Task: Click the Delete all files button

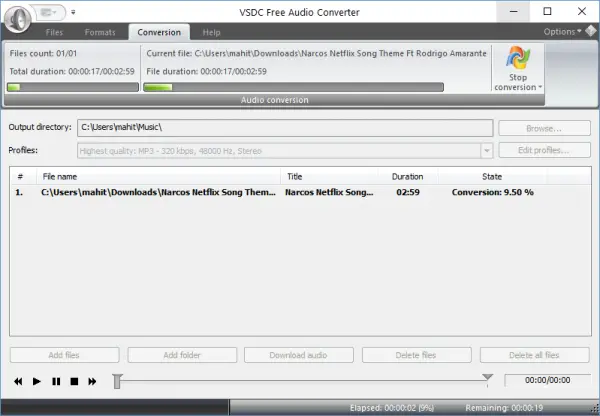Action: (x=534, y=355)
